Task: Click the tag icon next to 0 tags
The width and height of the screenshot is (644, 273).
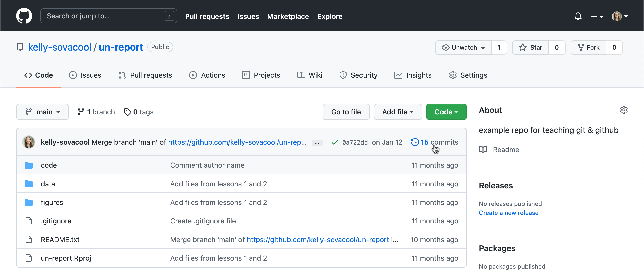Action: [x=127, y=112]
